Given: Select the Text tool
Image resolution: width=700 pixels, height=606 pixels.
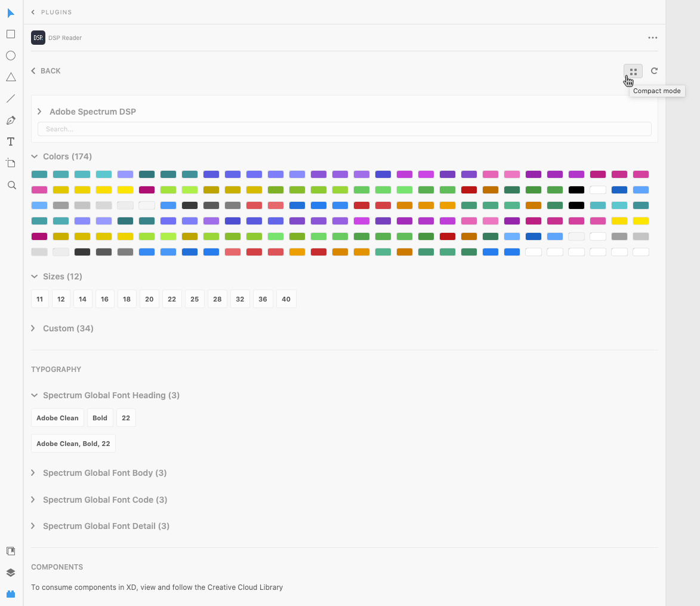Looking at the screenshot, I should click(11, 141).
